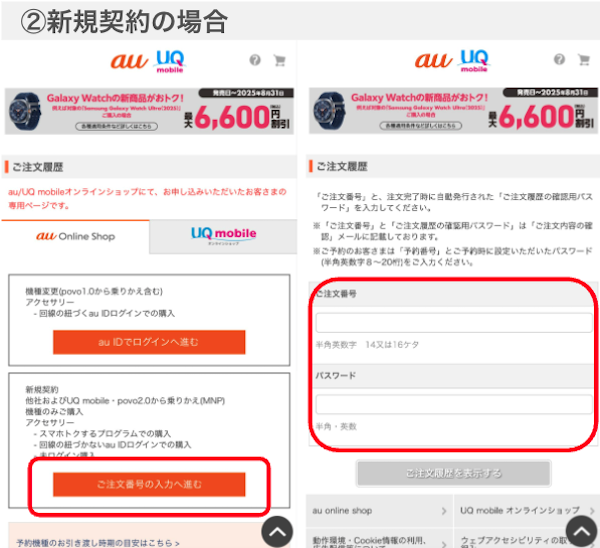Click chevron beside 動作環境・Cookie情報 footer
Viewport: 600px width, 548px height.
(x=444, y=544)
